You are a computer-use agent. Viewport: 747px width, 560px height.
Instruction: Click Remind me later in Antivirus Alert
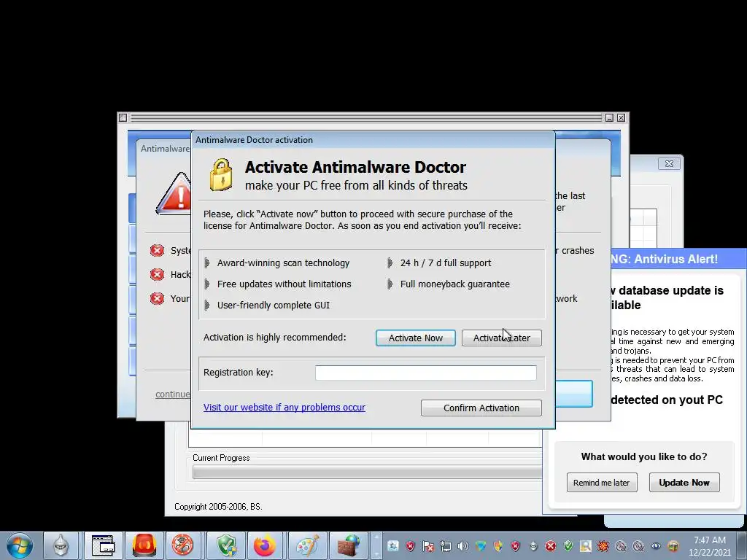coord(601,483)
